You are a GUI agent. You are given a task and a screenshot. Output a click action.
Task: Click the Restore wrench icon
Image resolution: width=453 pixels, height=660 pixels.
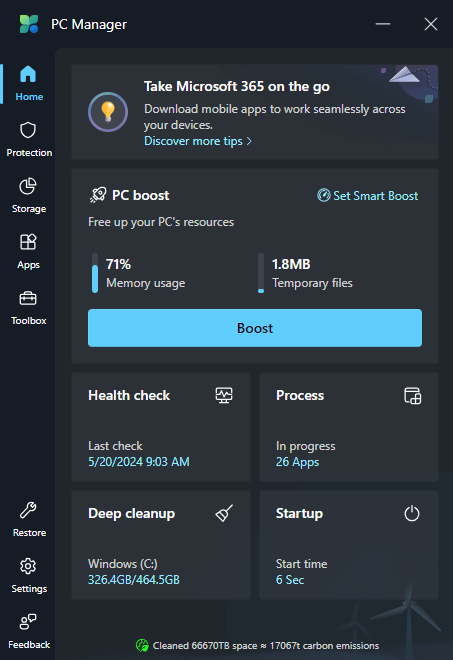pos(28,510)
